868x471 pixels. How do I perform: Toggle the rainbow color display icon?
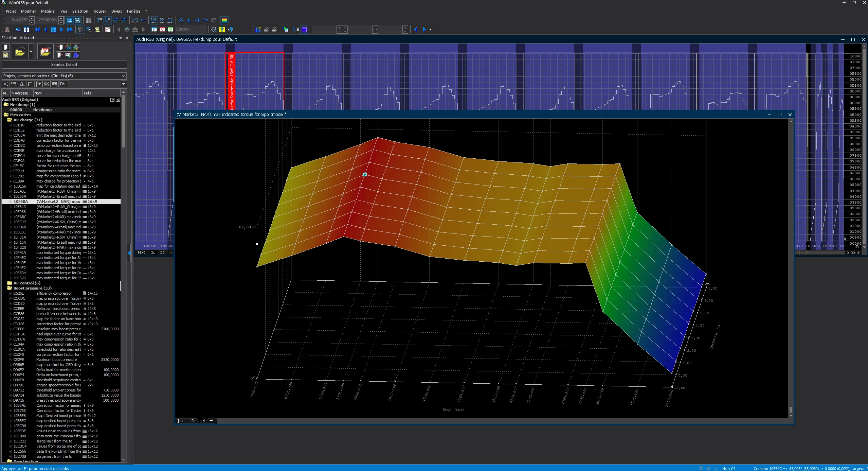tap(224, 20)
